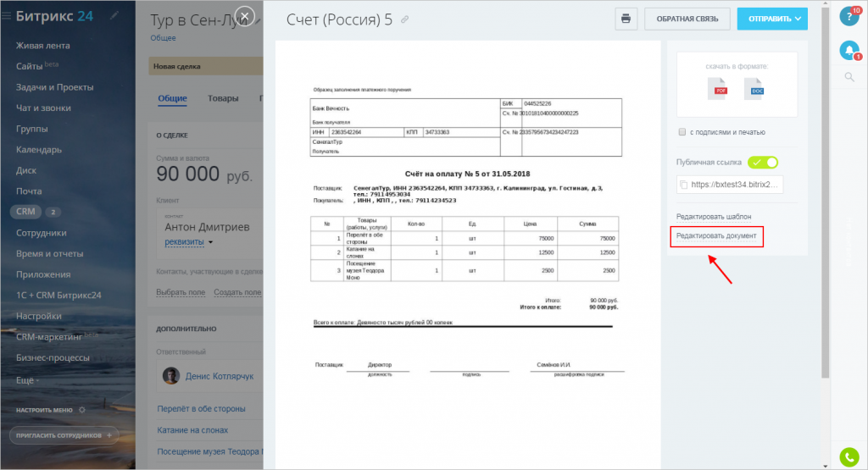Select the Общие tab
The height and width of the screenshot is (470, 868).
172,98
